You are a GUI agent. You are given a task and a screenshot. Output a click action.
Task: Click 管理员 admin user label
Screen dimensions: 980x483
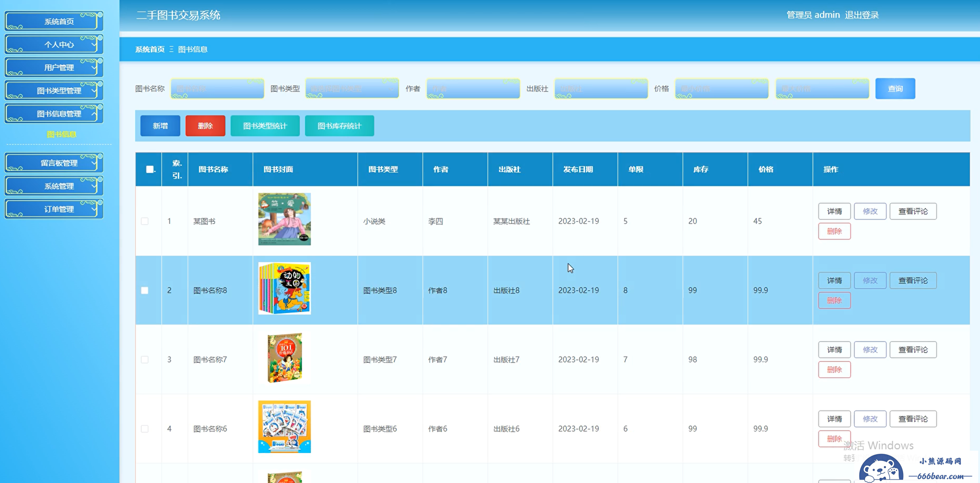(x=813, y=15)
